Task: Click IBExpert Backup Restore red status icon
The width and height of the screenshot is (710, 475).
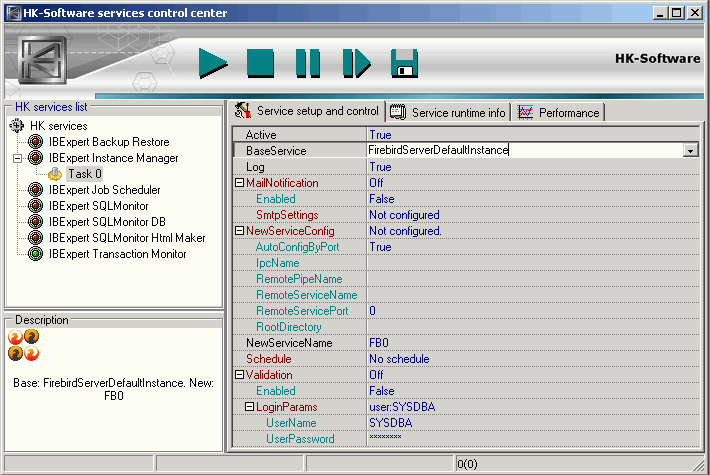Action: [x=35, y=142]
